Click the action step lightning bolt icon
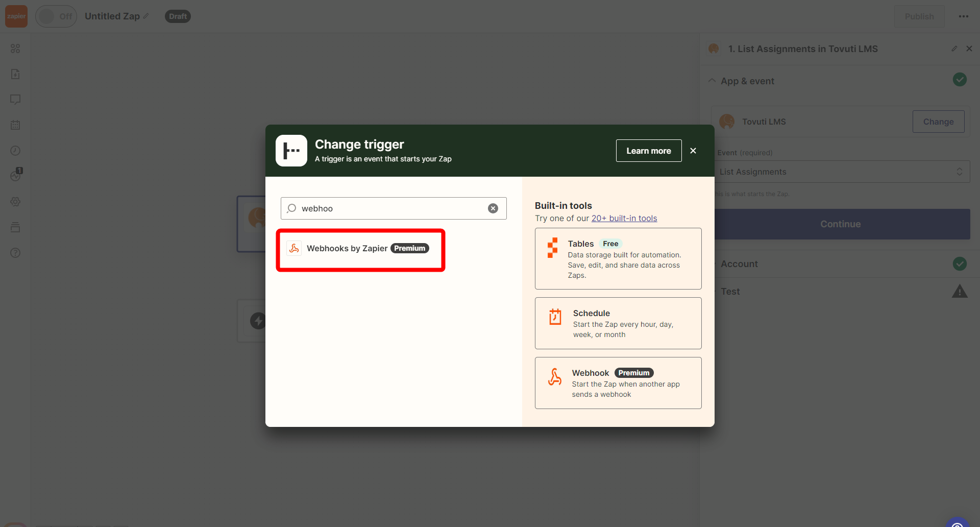 tap(258, 321)
